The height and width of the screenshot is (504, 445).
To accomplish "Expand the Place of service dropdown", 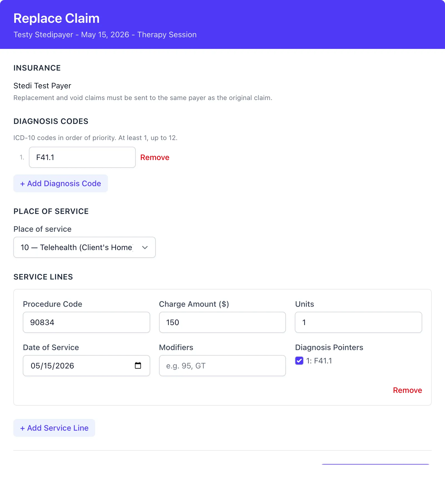I will pos(85,247).
